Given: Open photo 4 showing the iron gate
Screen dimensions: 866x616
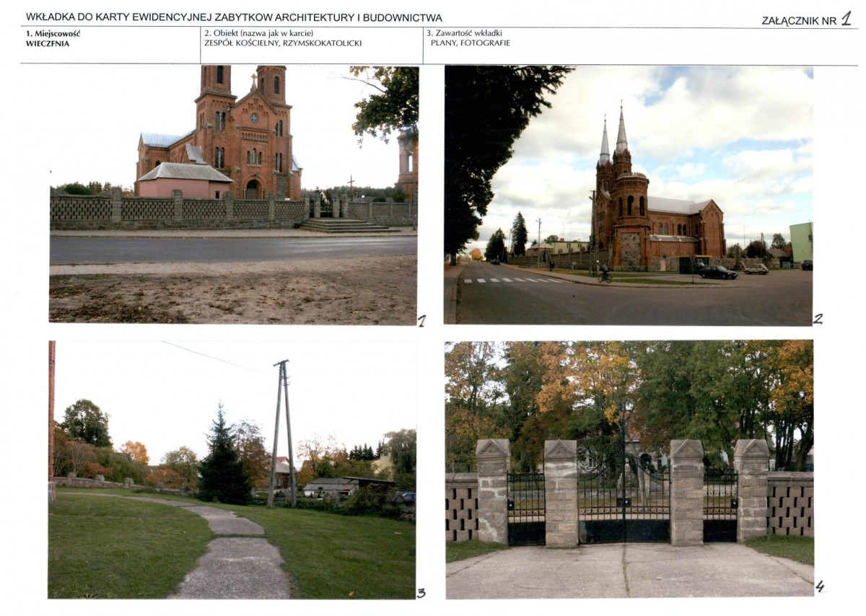Looking at the screenshot, I should pos(629,470).
